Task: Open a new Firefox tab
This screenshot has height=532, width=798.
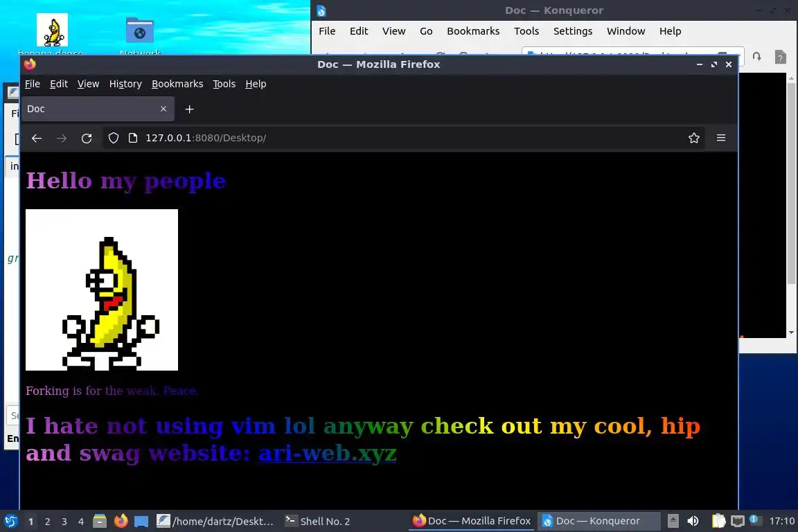Action: click(x=189, y=109)
